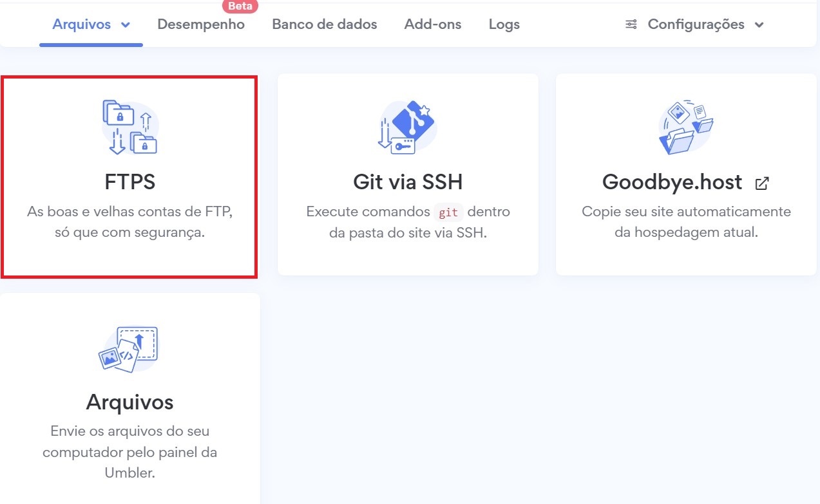Open the Banco de dados tab
Viewport: 820px width, 504px height.
[x=324, y=24]
